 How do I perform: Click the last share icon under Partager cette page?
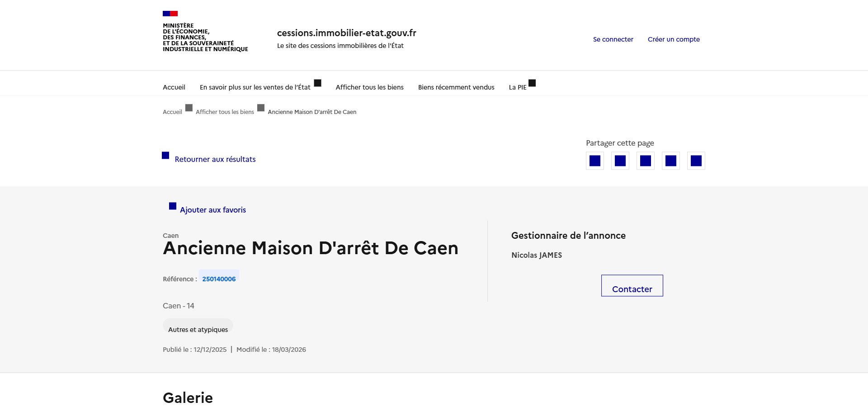[696, 161]
